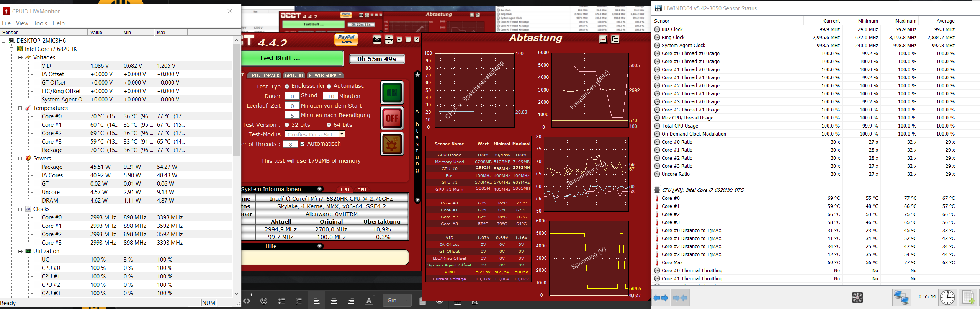Open the Tools menu in HWMonitor
Screen dimensions: 980x309
point(40,23)
